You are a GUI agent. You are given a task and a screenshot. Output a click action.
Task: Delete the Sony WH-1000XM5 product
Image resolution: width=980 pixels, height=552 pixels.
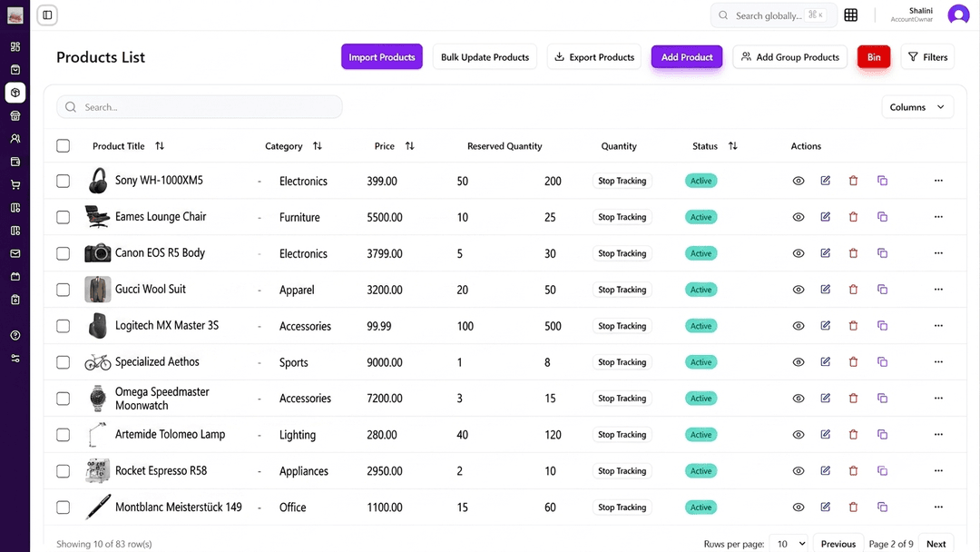(x=853, y=181)
